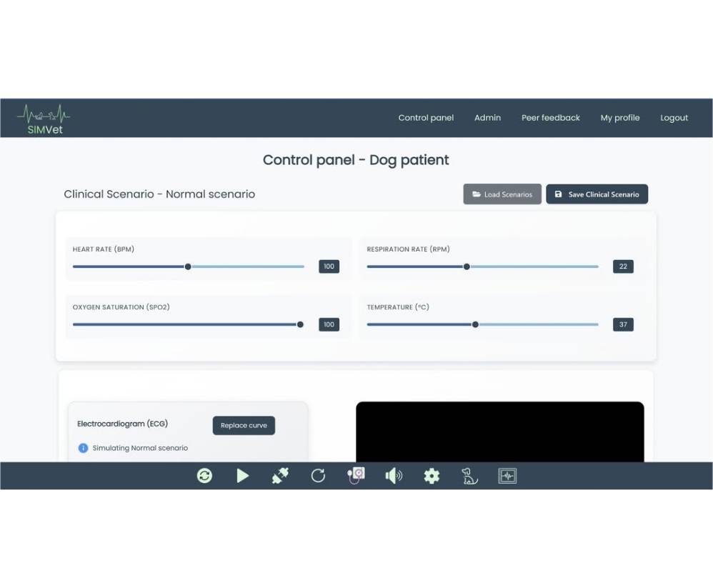This screenshot has width=713, height=588.
Task: Open settings via the gear icon
Action: (x=432, y=476)
